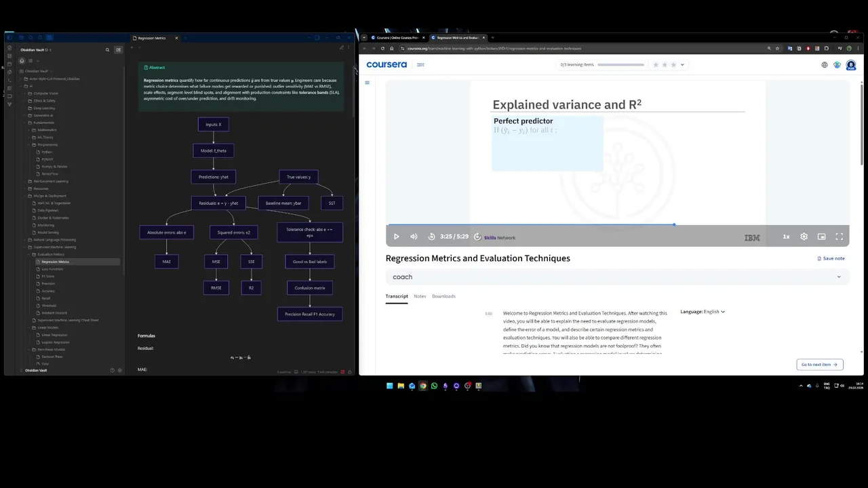Viewport: 868px width, 488px height.
Task: Open the Docker & Kubernetes note
Action: (54, 218)
